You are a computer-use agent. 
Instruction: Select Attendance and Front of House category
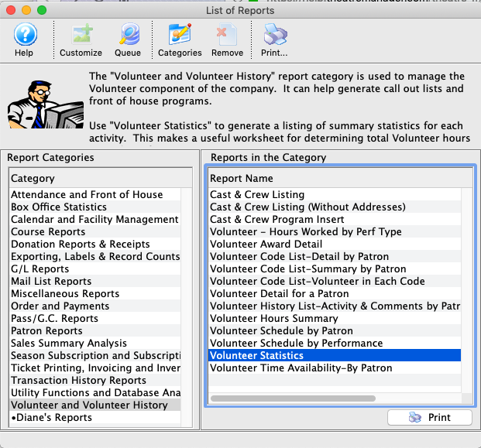click(95, 194)
